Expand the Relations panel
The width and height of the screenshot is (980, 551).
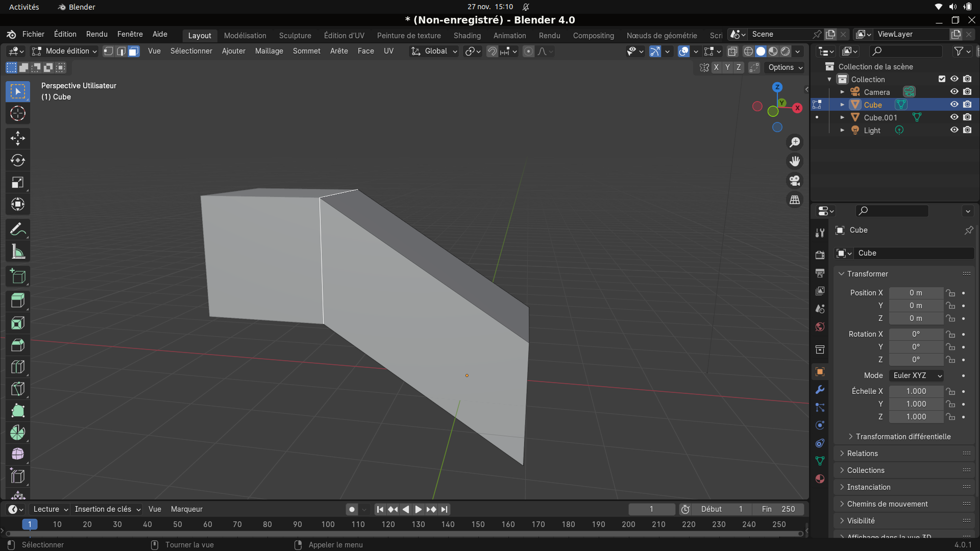[x=862, y=454]
